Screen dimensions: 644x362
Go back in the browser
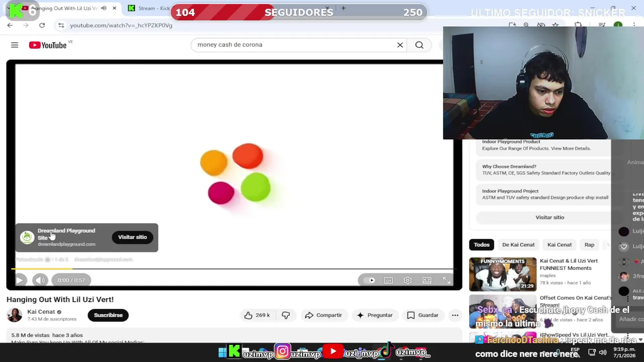(10, 25)
